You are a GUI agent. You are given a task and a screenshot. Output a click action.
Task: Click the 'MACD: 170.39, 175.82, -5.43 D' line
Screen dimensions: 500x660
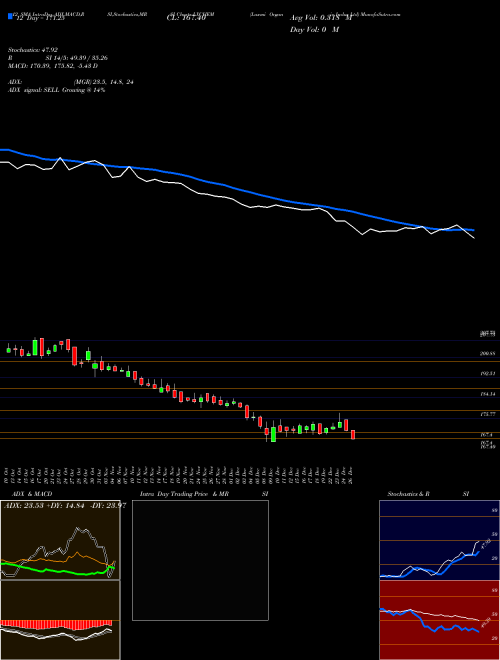[x=53, y=66]
